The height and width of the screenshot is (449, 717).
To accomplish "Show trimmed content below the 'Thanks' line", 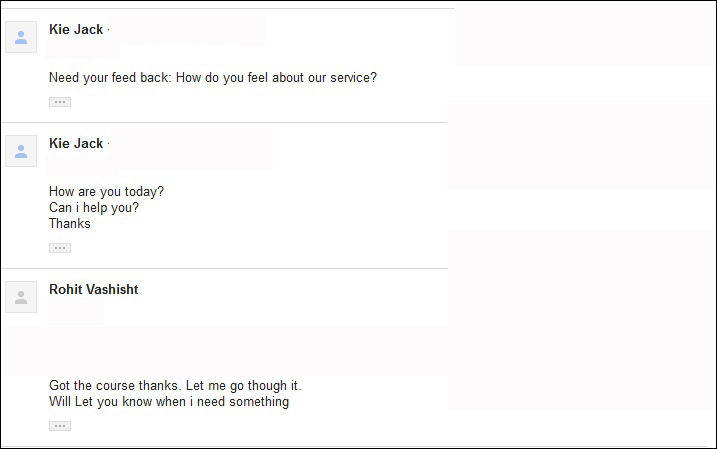I will [x=60, y=248].
